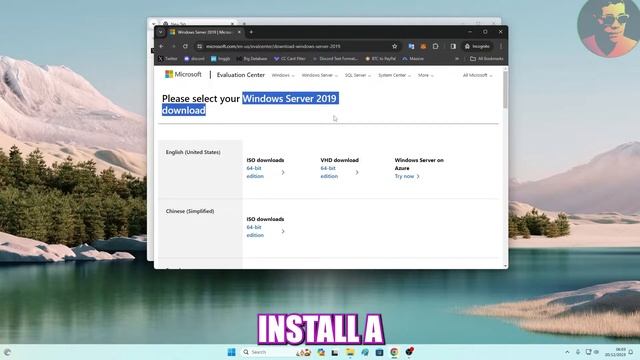Open the Twitter bookmark

(x=167, y=59)
